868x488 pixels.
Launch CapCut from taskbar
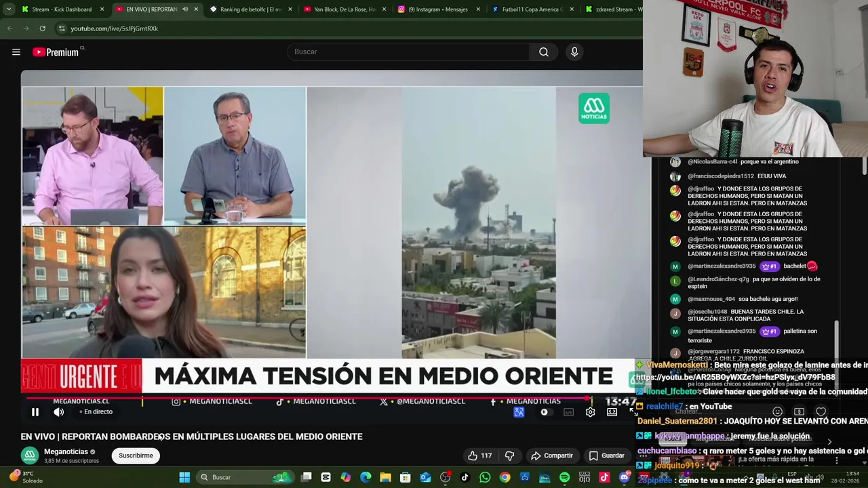coord(326,477)
